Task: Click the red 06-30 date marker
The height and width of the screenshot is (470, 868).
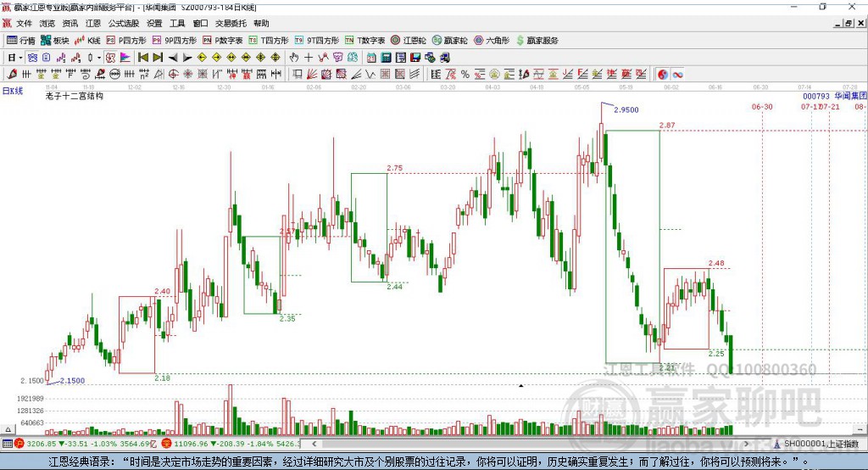Action: [x=762, y=106]
